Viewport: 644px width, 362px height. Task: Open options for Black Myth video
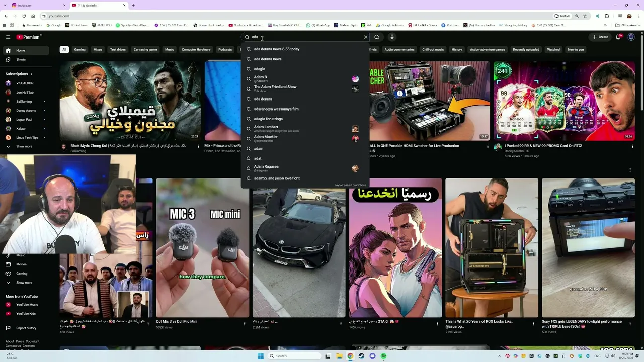(x=198, y=146)
